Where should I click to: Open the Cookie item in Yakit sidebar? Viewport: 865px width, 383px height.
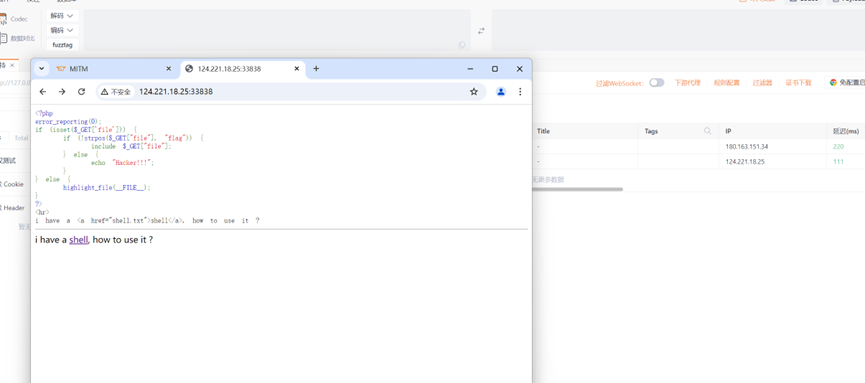point(13,184)
